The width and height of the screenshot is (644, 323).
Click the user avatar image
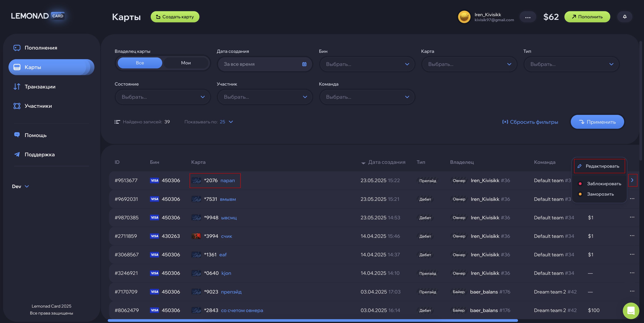click(x=464, y=17)
